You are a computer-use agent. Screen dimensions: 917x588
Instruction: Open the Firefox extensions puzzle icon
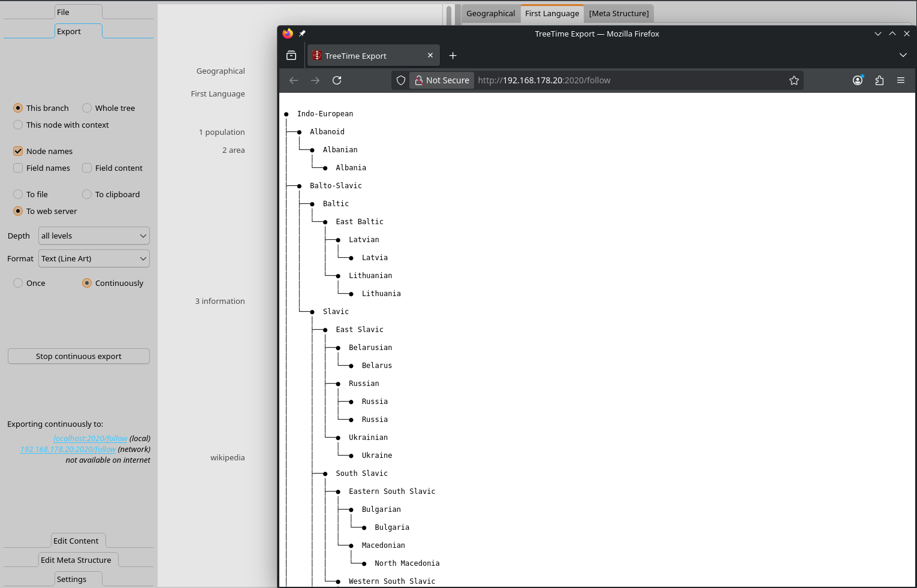point(879,80)
